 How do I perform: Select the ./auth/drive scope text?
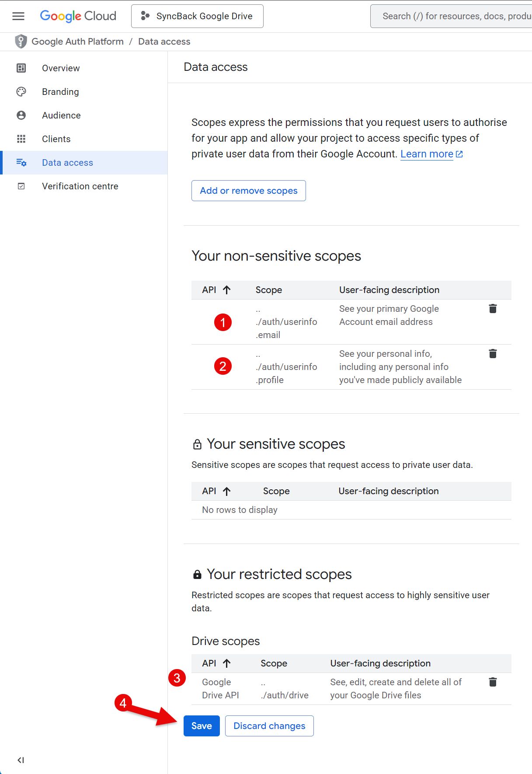(285, 689)
